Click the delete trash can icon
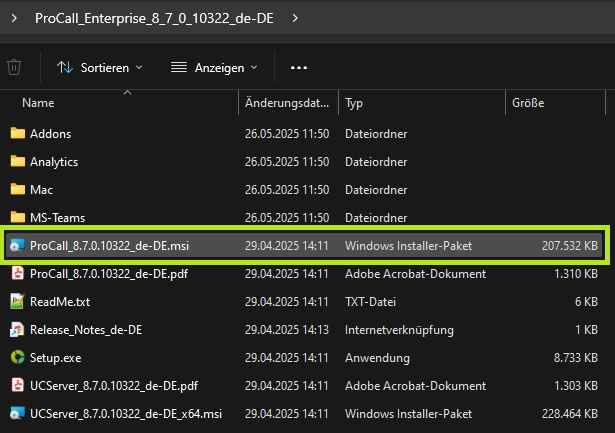This screenshot has width=615, height=433. [x=14, y=67]
